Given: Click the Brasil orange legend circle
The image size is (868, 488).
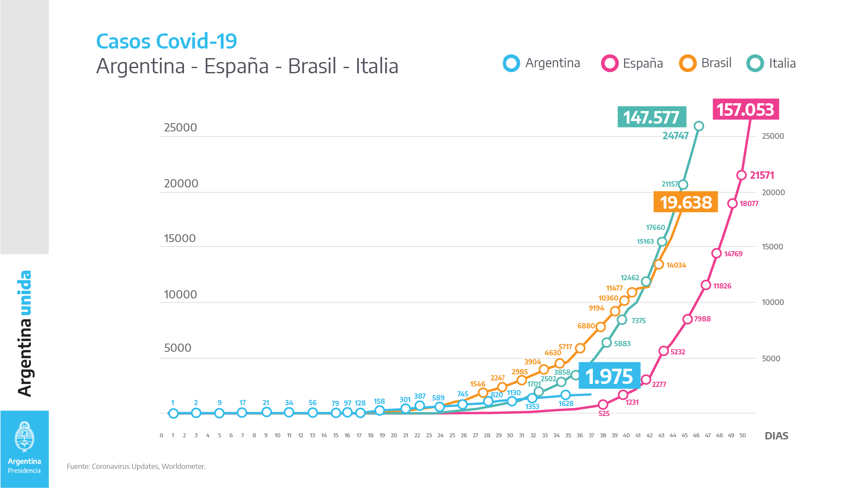Looking at the screenshot, I should 687,63.
